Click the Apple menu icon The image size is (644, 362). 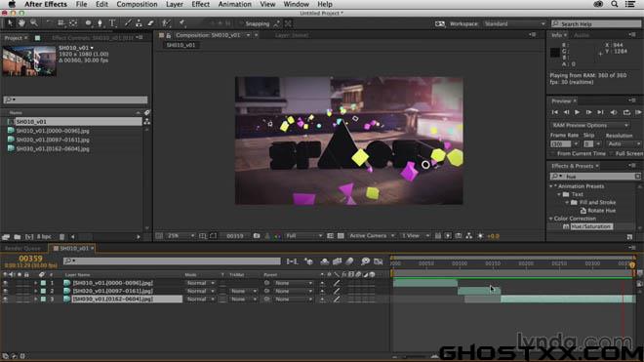12,4
